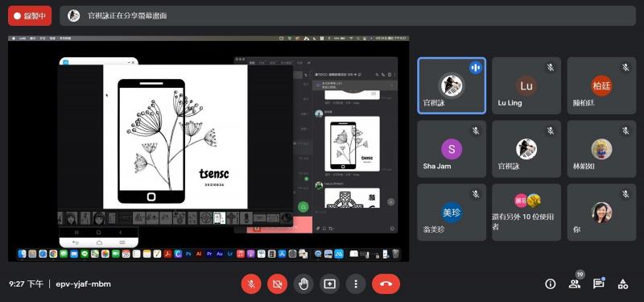
Task: Select the 陳柏廷 participant tile
Action: coord(601,85)
